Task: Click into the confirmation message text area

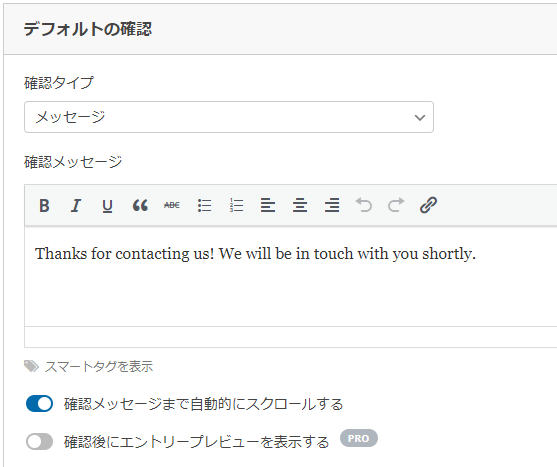Action: (291, 276)
